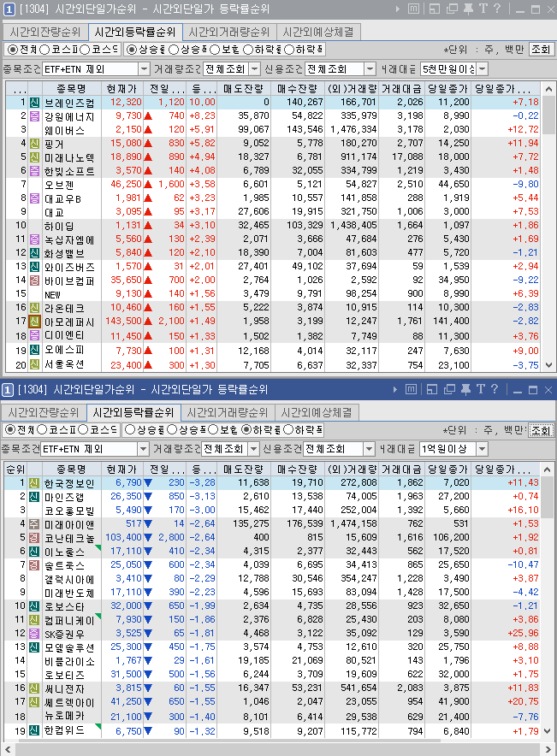
Task: Click the small play arrow in lower window title bar
Action: [x=395, y=389]
